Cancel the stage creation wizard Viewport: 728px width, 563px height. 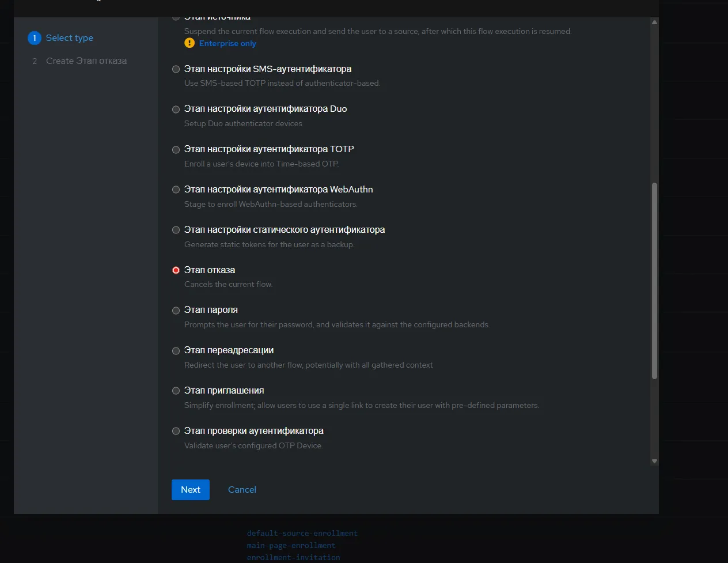click(x=242, y=490)
